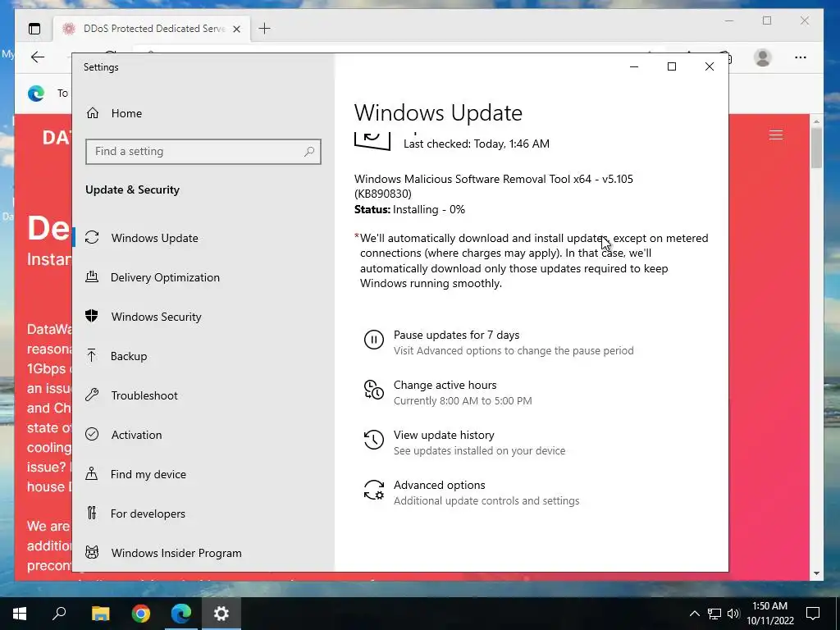Image resolution: width=840 pixels, height=630 pixels.
Task: Click the Advanced options gear-arrows icon
Action: pos(374,490)
